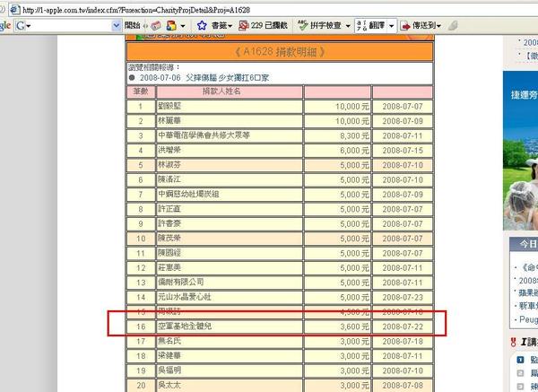
Task: Click the date 2008-07-22
Action: (x=403, y=327)
